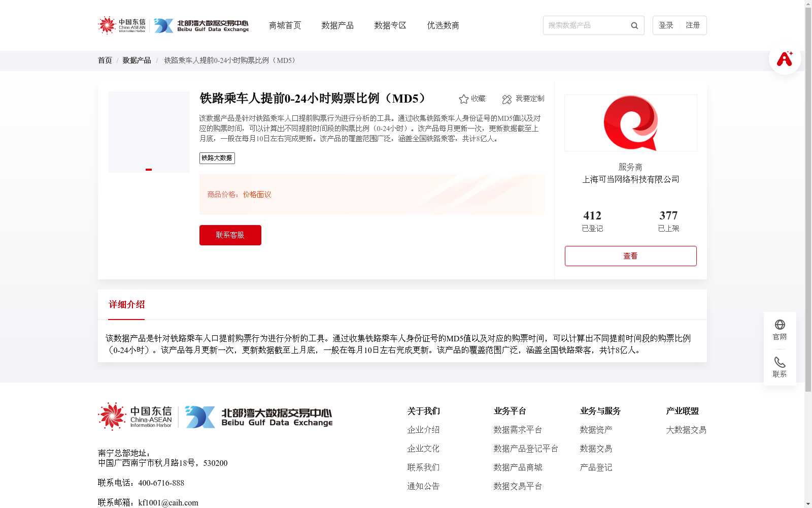Click the star icon beside 收藏
Image resolution: width=812 pixels, height=508 pixels.
pos(463,99)
